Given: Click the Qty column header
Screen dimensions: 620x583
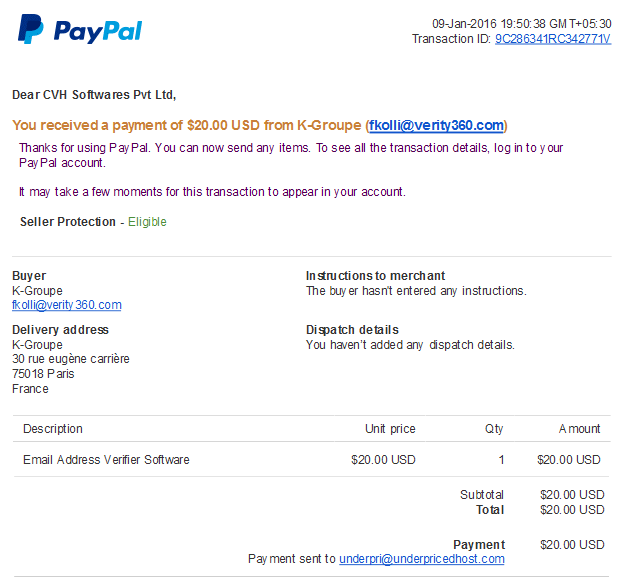Looking at the screenshot, I should coord(494,429).
